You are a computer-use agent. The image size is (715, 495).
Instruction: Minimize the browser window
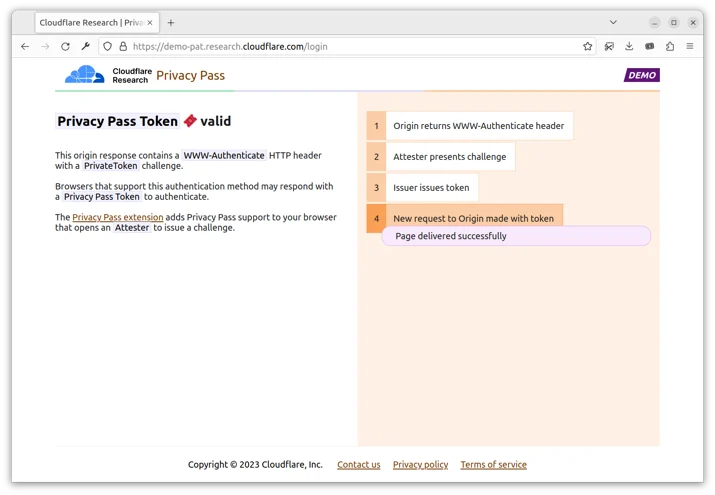tap(654, 23)
